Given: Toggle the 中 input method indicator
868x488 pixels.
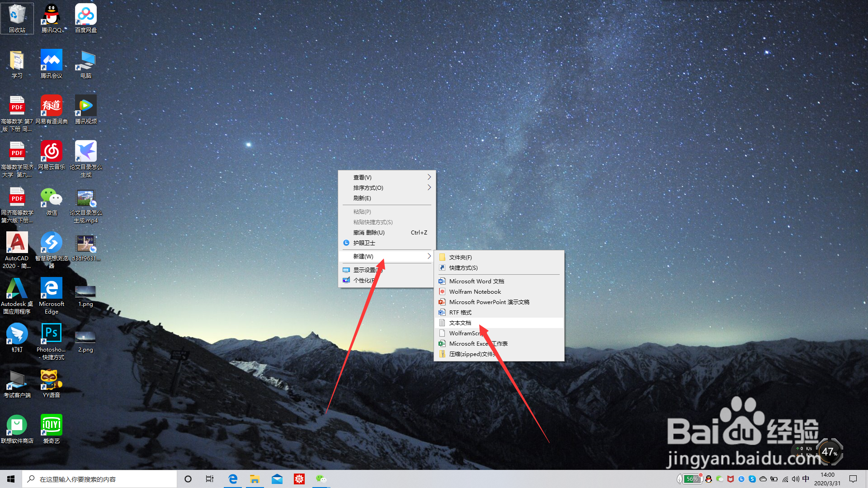Looking at the screenshot, I should tap(806, 479).
